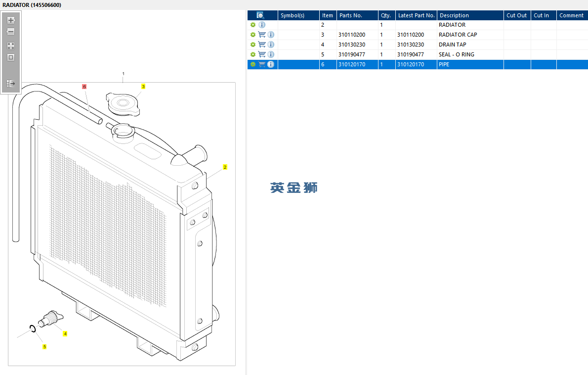Click 310120170 in the Latest Part No. column
The height and width of the screenshot is (375, 588).
tap(411, 65)
